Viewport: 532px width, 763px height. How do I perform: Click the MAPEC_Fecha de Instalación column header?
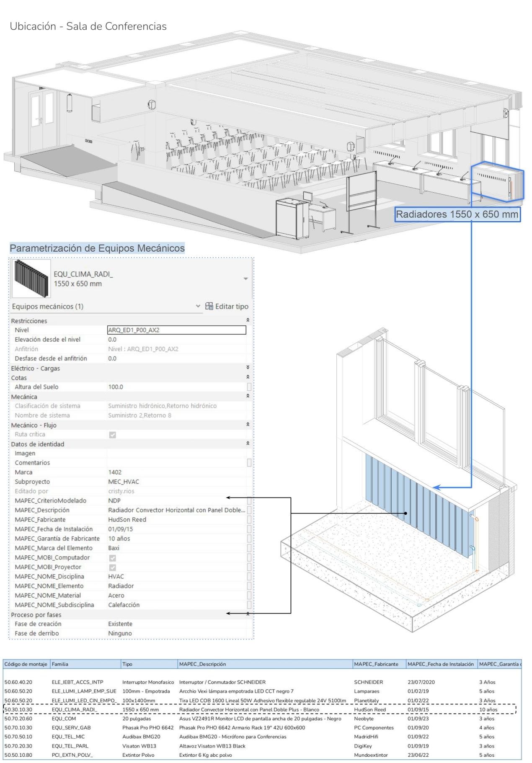click(441, 664)
